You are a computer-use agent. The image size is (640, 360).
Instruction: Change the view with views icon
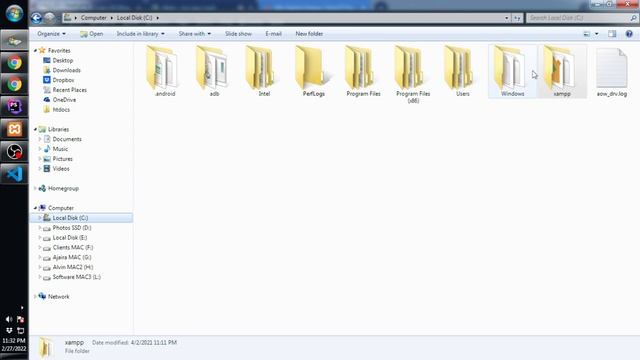[x=587, y=34]
